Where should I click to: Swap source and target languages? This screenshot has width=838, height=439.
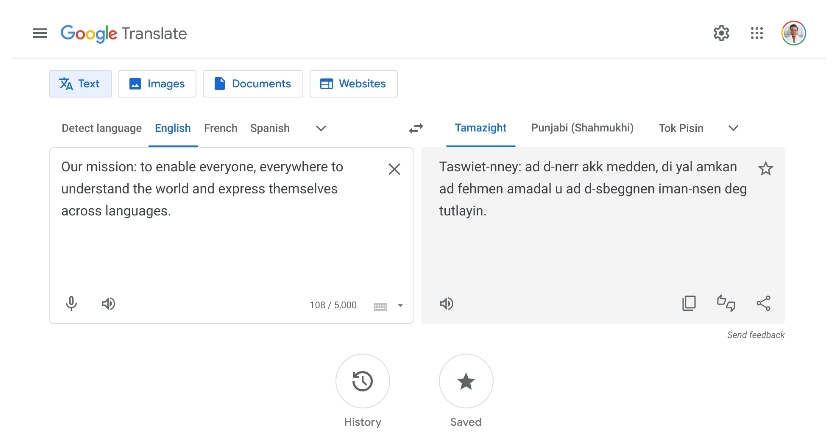(x=416, y=128)
